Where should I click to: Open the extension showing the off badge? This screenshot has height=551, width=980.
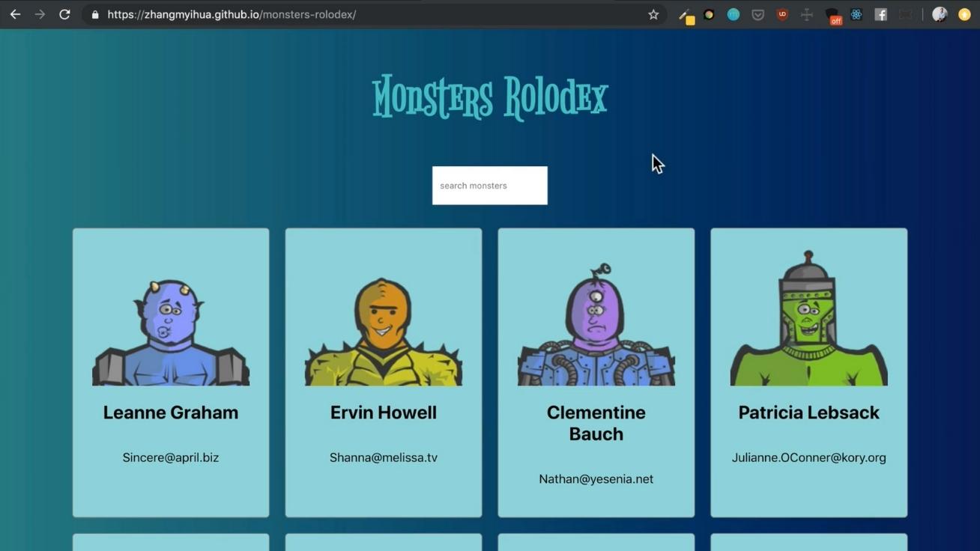pyautogui.click(x=833, y=16)
